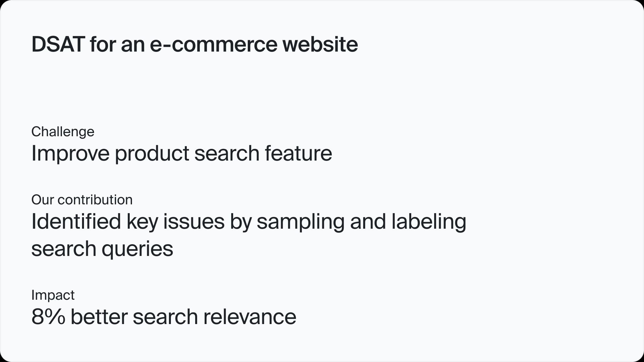
Task: Click the words key issues
Action: 175,222
